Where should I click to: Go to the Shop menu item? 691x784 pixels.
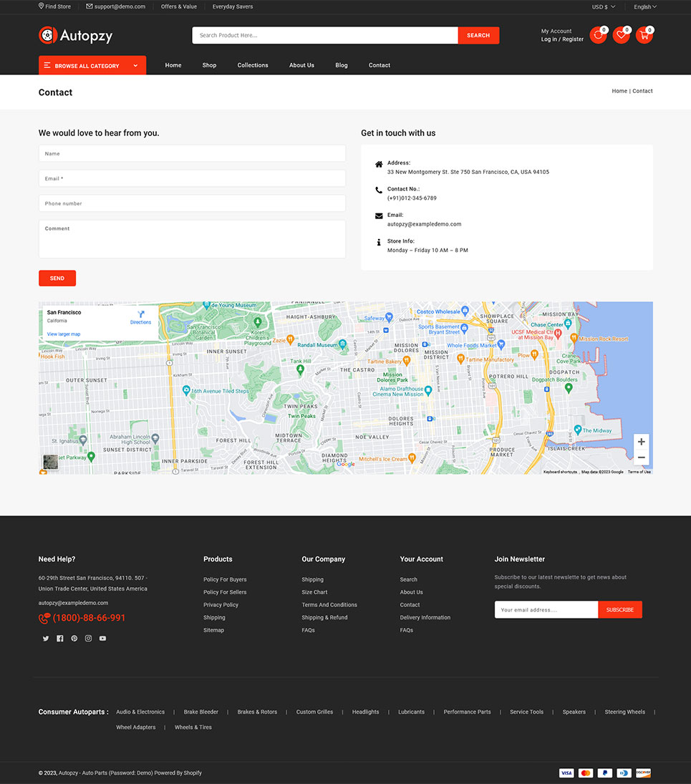(x=209, y=65)
